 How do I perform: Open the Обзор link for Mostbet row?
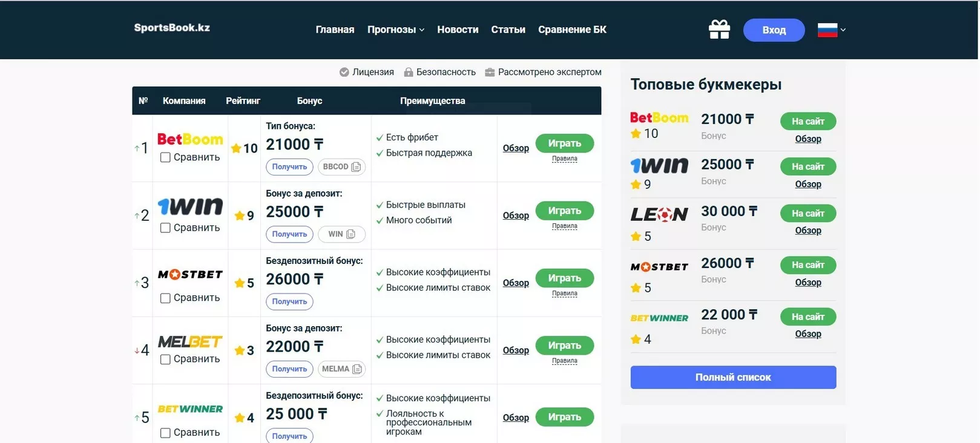[516, 283]
